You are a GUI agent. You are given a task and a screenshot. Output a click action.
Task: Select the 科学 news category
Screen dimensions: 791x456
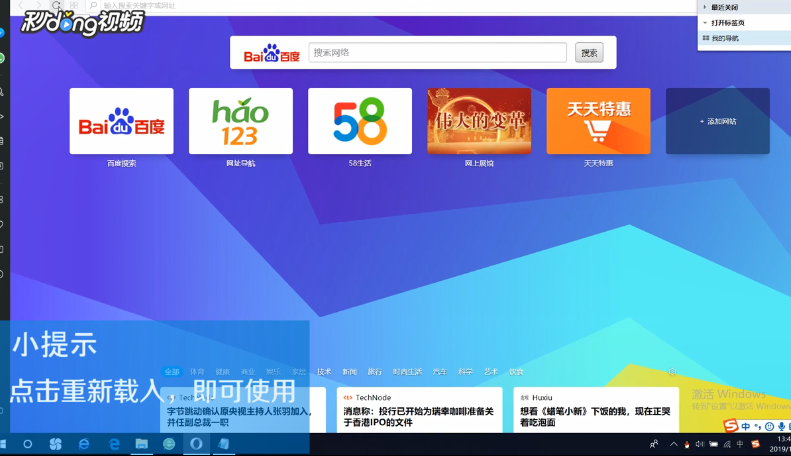tap(465, 372)
